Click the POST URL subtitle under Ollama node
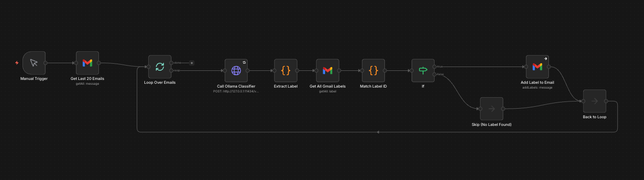 236,91
